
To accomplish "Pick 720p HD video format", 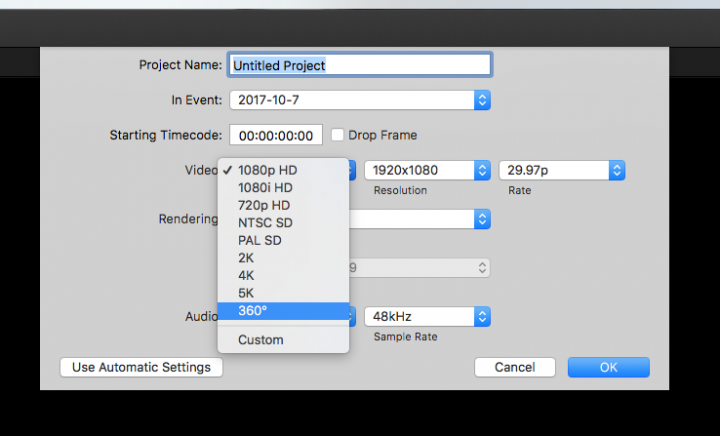I will click(x=265, y=205).
